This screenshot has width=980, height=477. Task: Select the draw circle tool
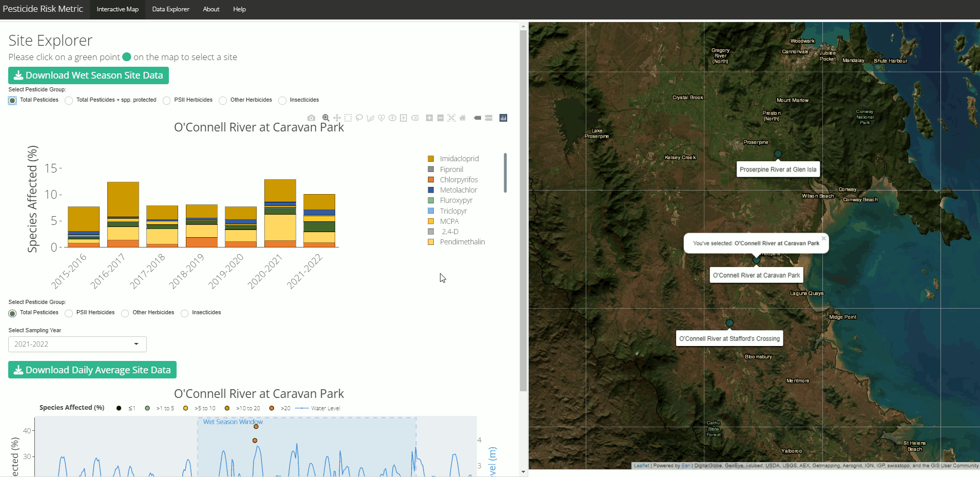click(392, 118)
